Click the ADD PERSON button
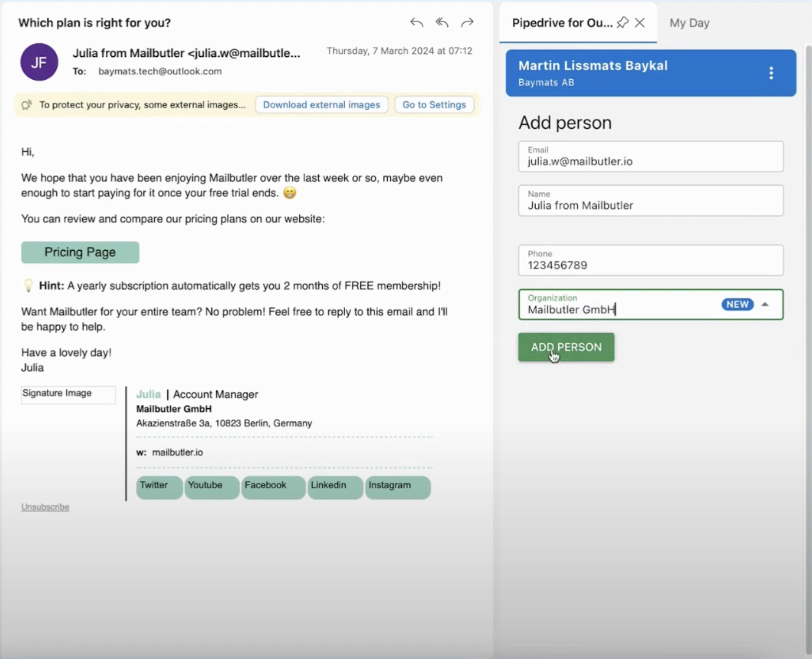 pyautogui.click(x=566, y=347)
